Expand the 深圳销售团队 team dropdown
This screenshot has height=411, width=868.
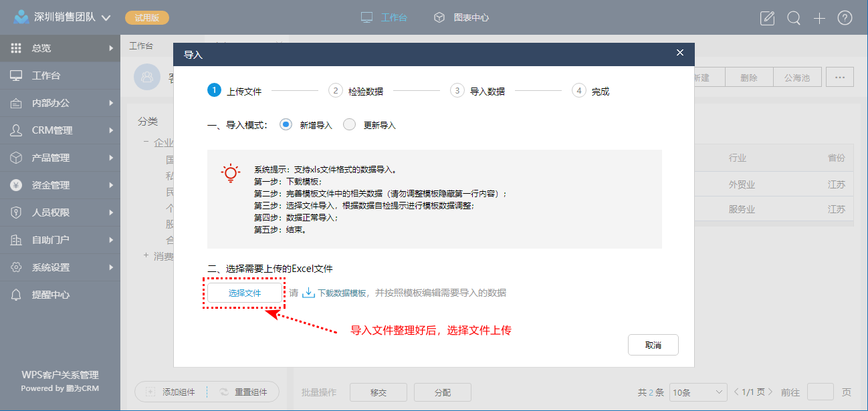(x=106, y=18)
